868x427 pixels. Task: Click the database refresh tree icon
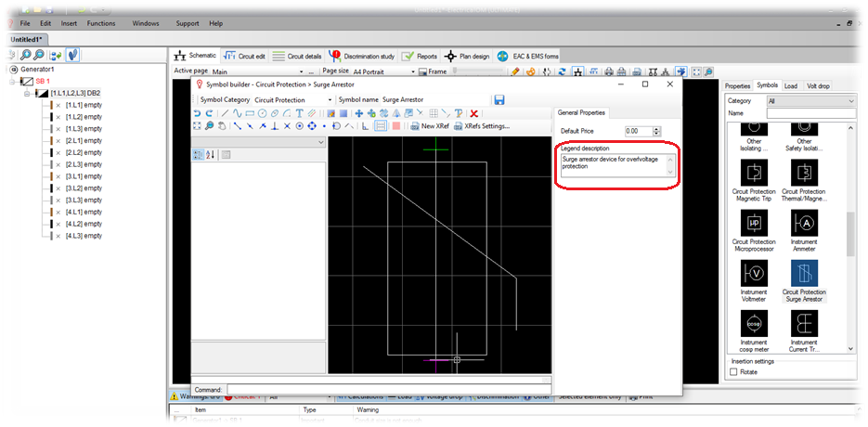point(56,55)
